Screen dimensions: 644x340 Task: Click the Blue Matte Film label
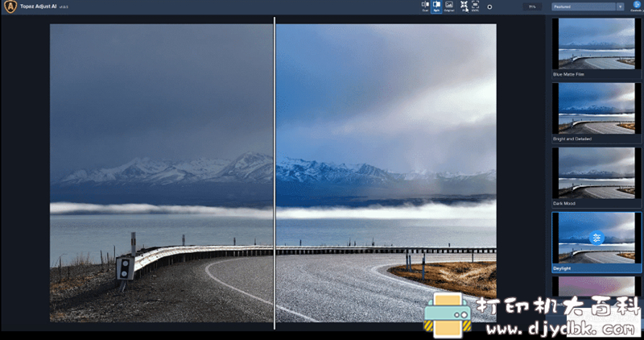[x=568, y=74]
